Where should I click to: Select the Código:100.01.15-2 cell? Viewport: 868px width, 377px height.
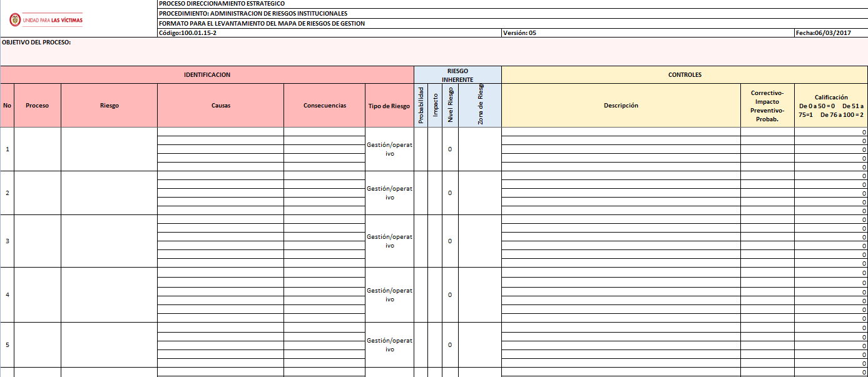point(329,33)
